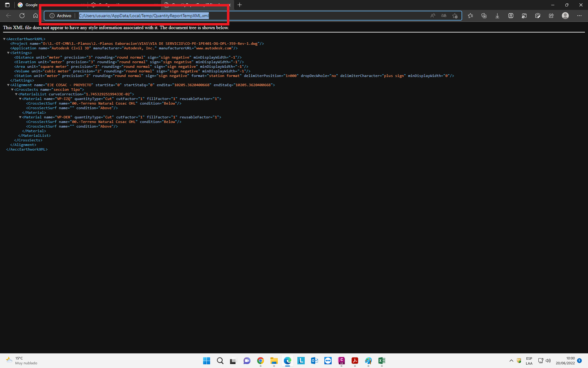Collapse the Alignment EJE COSAC node
This screenshot has width=588, height=368.
pos(8,85)
